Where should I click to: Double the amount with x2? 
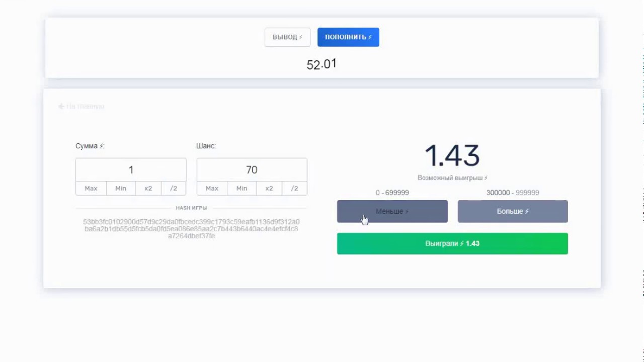tap(148, 188)
